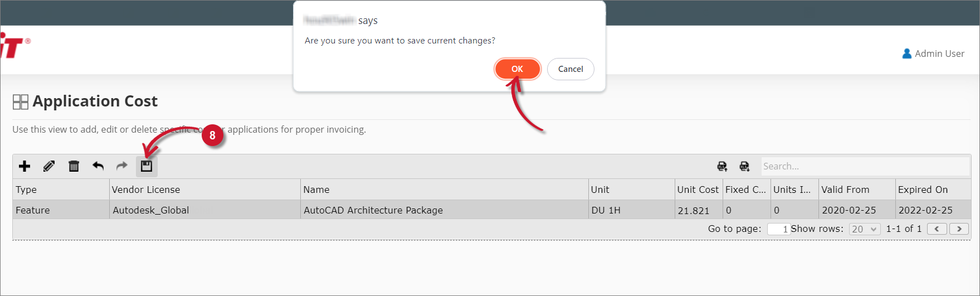This screenshot has width=980, height=296.
Task: Sort by the Vendor License column header
Action: (146, 190)
